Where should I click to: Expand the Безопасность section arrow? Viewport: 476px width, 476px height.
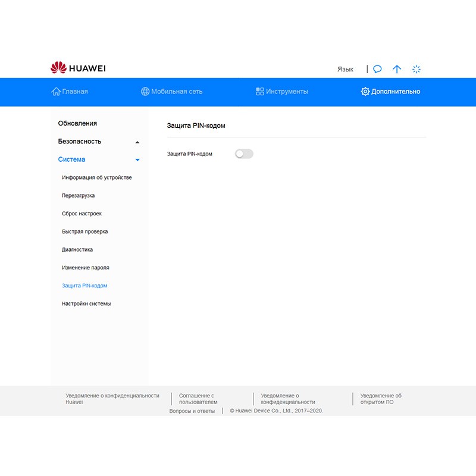pyautogui.click(x=137, y=142)
